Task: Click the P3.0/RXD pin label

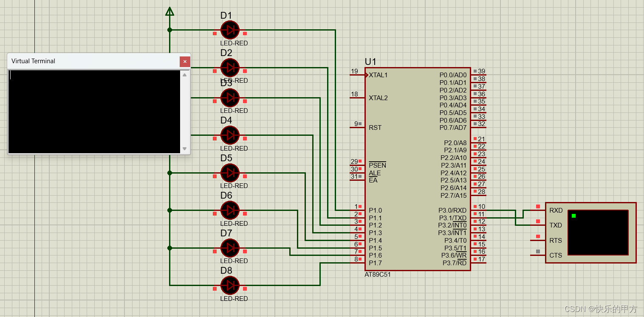Action: pos(452,210)
